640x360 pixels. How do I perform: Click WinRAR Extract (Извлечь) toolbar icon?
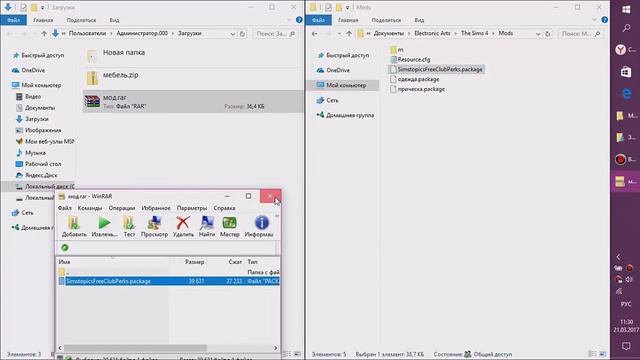tap(104, 226)
